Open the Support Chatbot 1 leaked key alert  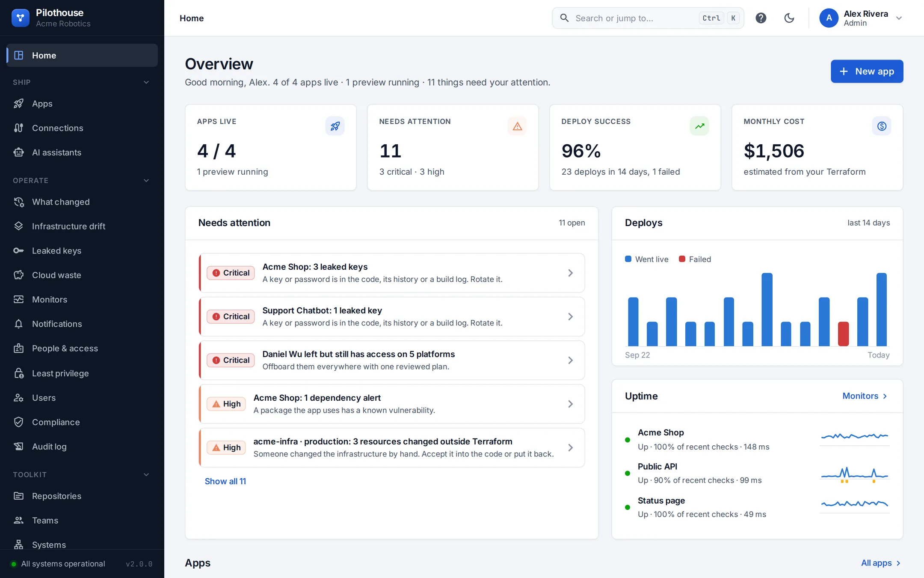pos(392,316)
